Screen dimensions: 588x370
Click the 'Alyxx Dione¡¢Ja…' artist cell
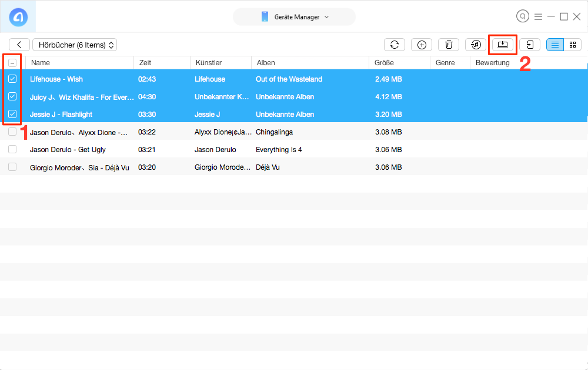pyautogui.click(x=223, y=132)
